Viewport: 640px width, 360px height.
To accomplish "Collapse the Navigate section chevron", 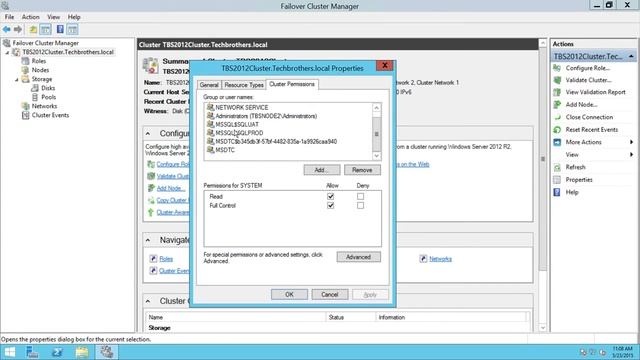I will (148, 240).
